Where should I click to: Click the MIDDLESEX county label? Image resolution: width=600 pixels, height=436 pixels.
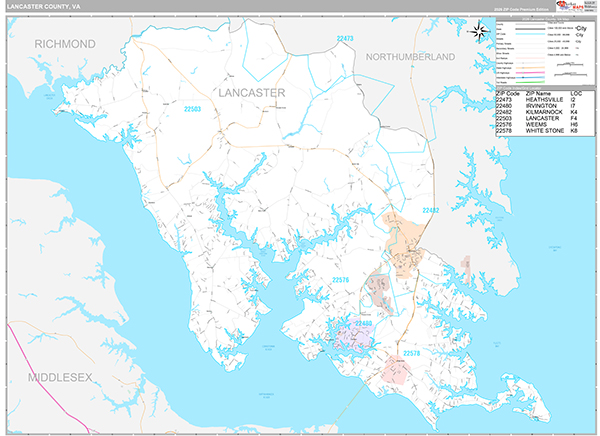[x=59, y=377]
